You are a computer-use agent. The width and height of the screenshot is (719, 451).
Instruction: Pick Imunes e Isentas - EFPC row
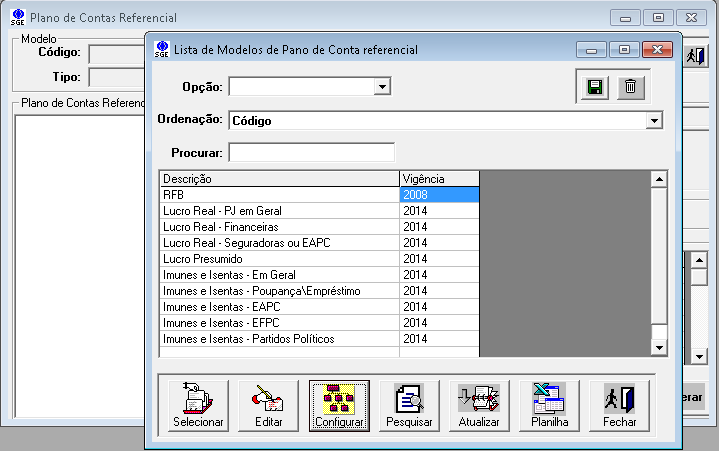(x=279, y=323)
